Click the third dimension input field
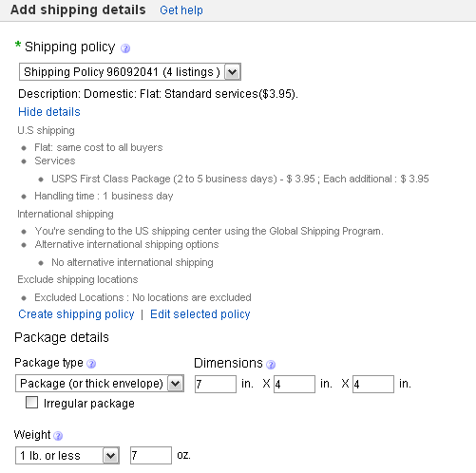The height and width of the screenshot is (473, 476). tap(373, 385)
